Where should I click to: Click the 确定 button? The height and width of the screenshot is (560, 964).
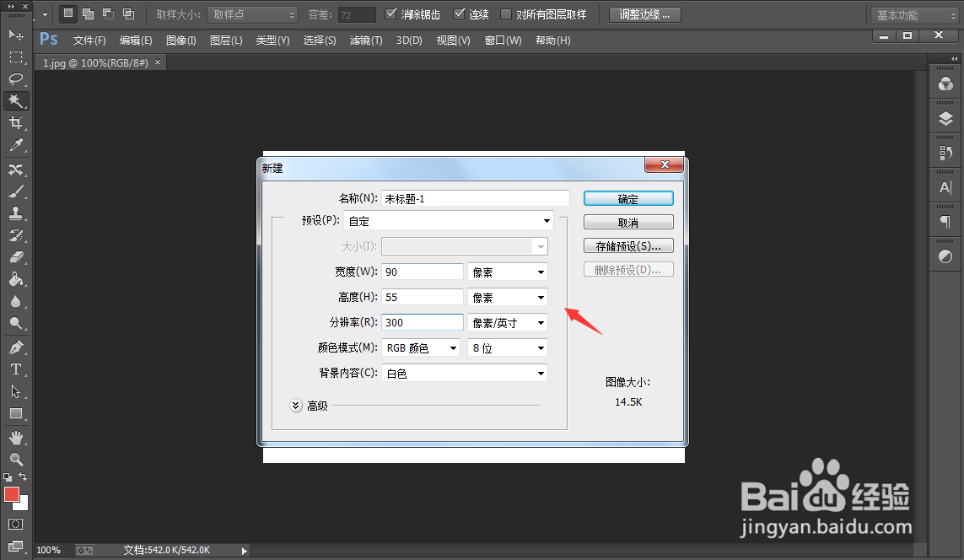click(x=627, y=197)
